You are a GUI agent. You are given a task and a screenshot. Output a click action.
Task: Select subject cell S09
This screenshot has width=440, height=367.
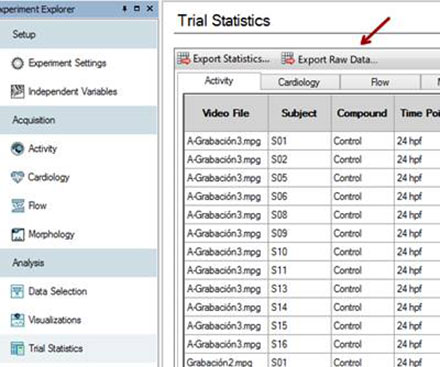coord(299,233)
